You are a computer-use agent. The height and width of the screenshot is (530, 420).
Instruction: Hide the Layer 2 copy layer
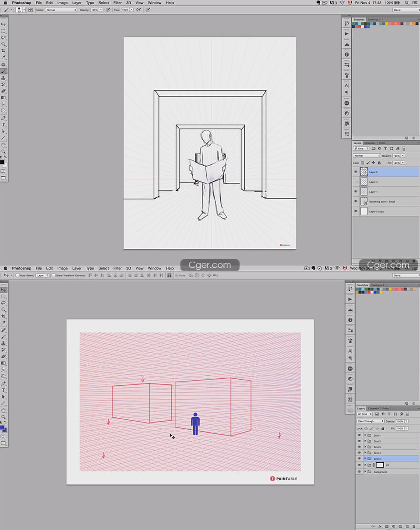click(356, 211)
